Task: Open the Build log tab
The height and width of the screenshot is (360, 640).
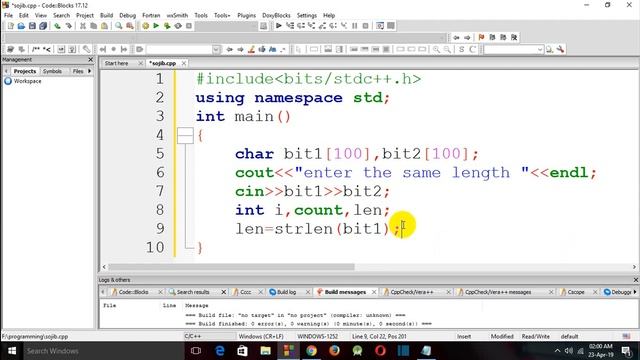Action: [x=286, y=292]
